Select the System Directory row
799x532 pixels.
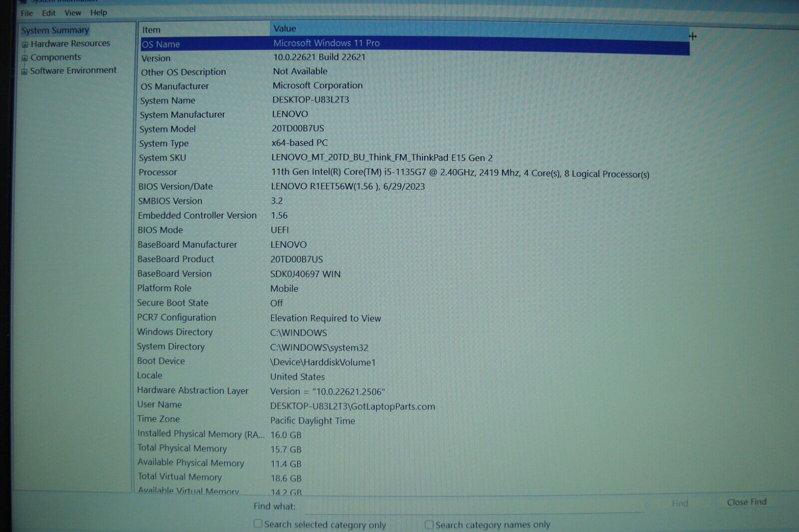[414, 346]
